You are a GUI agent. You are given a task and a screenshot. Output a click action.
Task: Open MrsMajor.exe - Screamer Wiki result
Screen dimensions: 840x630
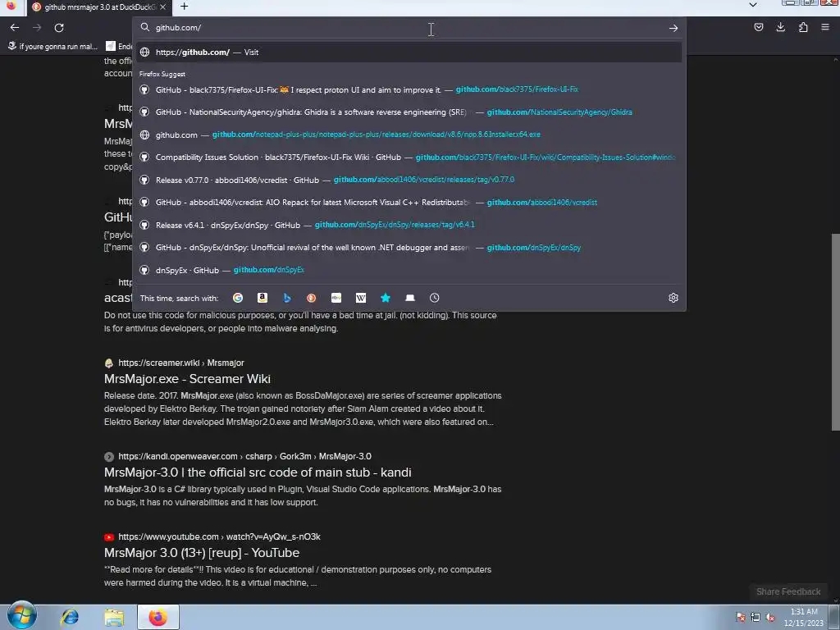pyautogui.click(x=187, y=379)
